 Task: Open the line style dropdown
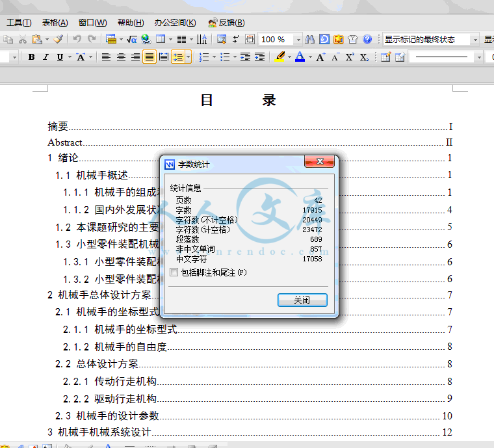[x=479, y=57]
